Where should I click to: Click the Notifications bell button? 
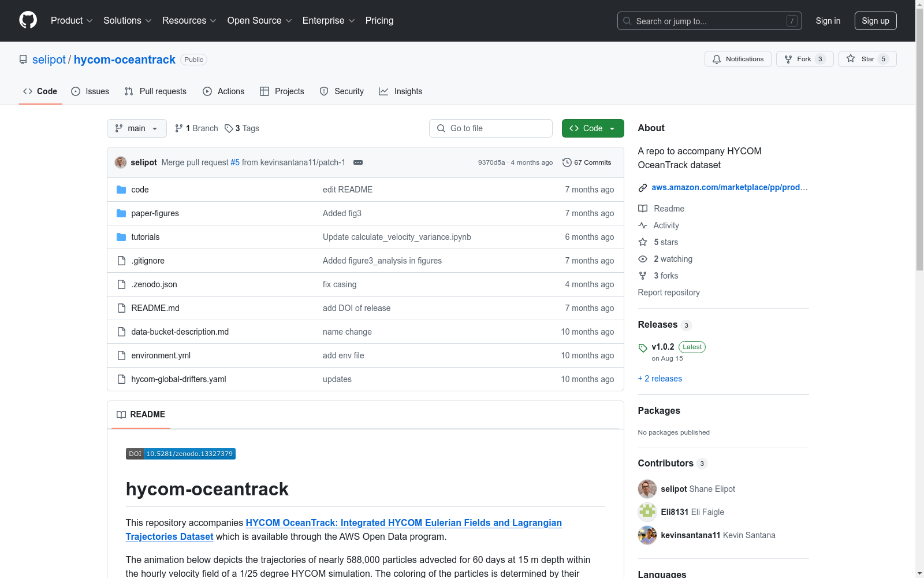[x=737, y=59]
